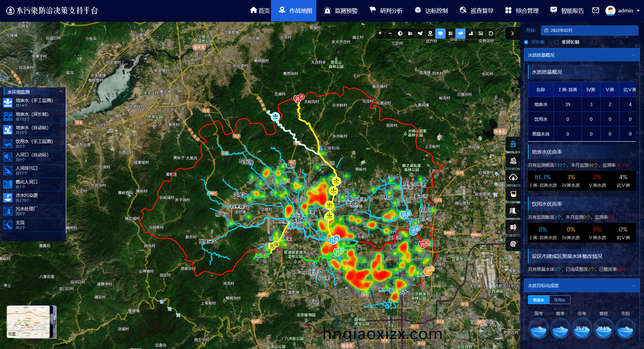This screenshot has width=644, height=349.
Task: Click the brightness contrast map icon
Action: [400, 33]
